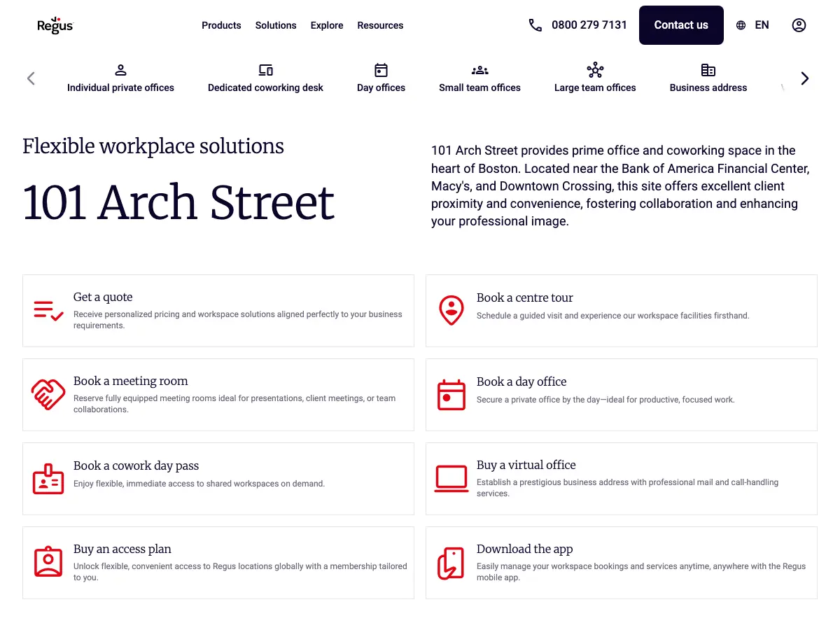The width and height of the screenshot is (840, 630).
Task: Click the Contact us button
Action: [681, 25]
